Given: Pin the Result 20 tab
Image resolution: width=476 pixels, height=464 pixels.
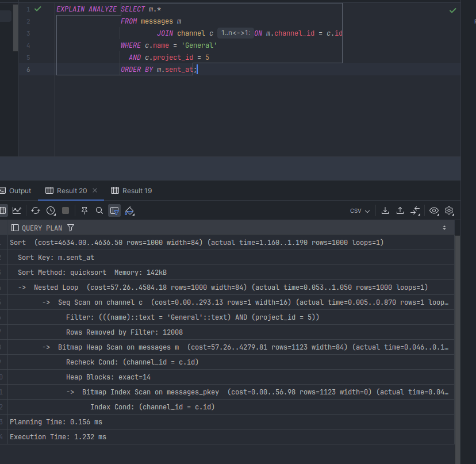Looking at the screenshot, I should pos(85,211).
